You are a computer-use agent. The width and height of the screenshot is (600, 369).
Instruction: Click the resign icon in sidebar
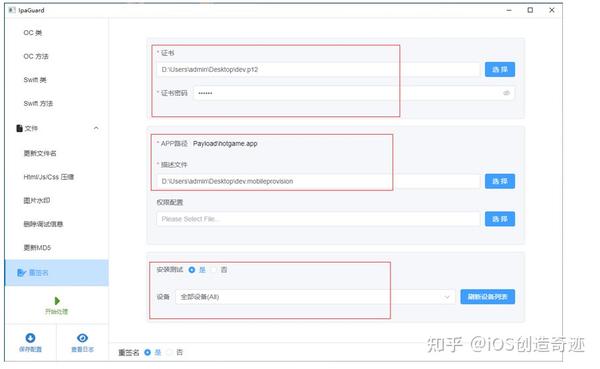tap(21, 273)
